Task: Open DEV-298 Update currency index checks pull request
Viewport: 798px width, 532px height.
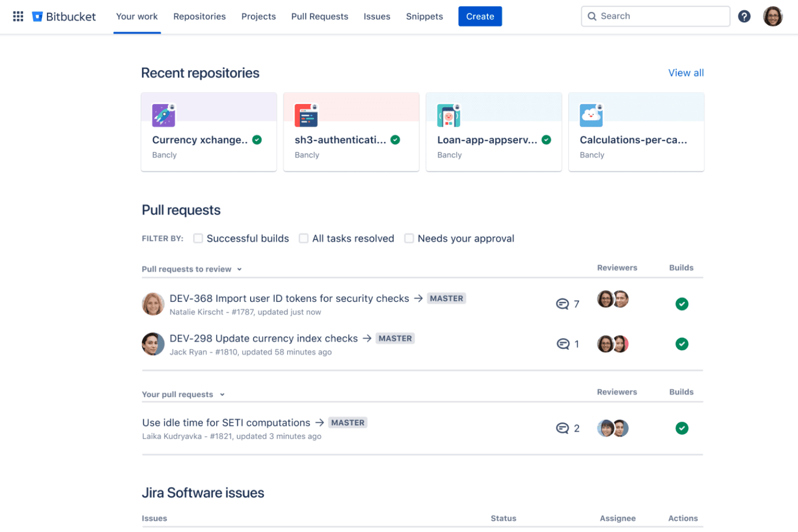Action: point(264,338)
